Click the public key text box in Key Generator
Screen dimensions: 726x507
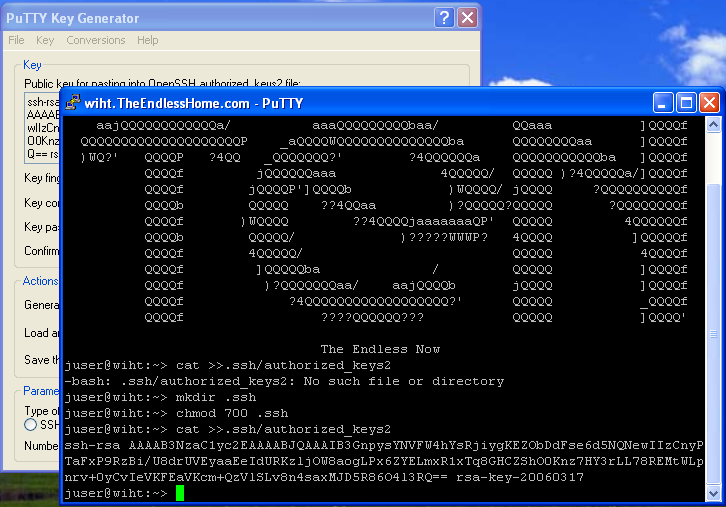[x=42, y=128]
